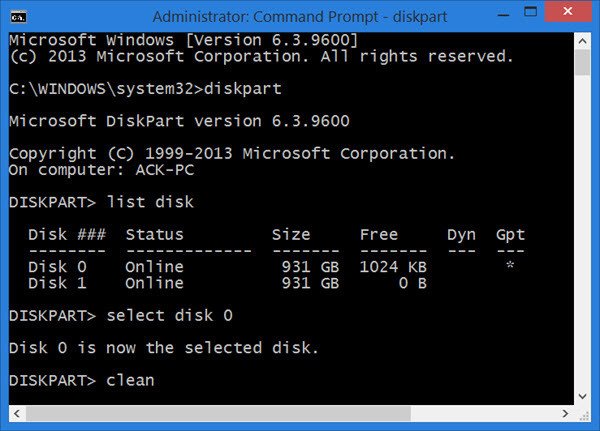Click the vertical scrollbar down arrow

583,396
